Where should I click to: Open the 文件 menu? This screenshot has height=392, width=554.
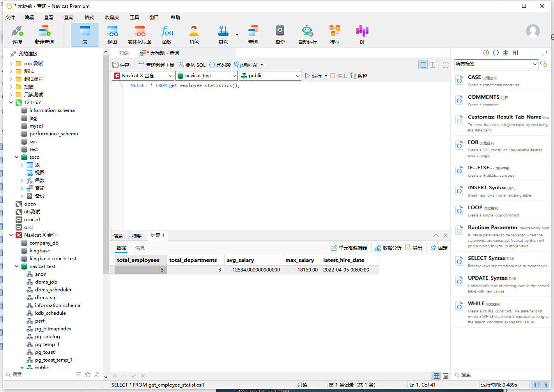click(10, 18)
